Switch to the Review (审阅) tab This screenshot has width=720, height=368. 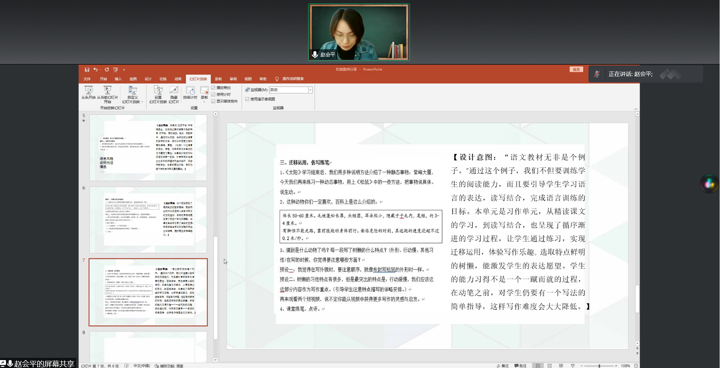233,79
